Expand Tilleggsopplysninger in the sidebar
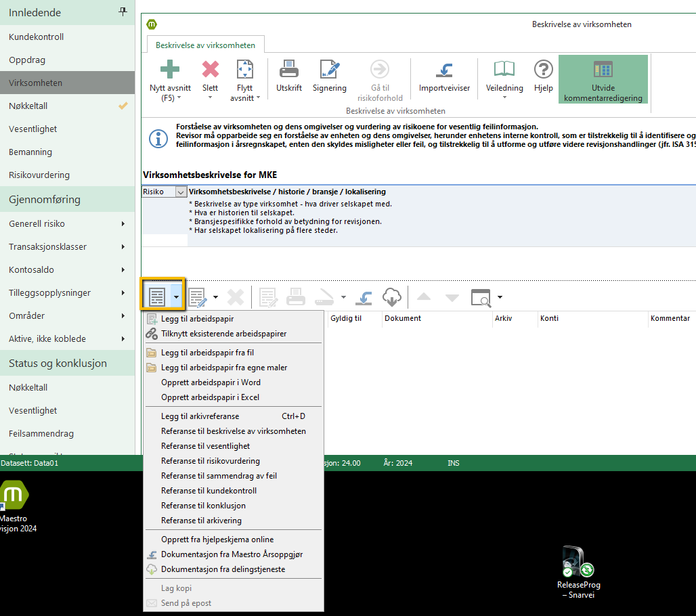Viewport: 696px width, 616px height. click(x=68, y=293)
